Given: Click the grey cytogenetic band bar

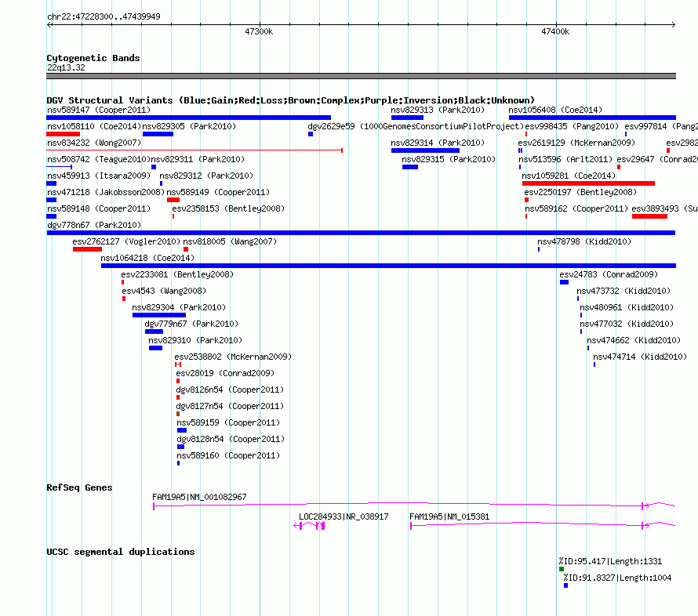Looking at the screenshot, I should [x=361, y=76].
